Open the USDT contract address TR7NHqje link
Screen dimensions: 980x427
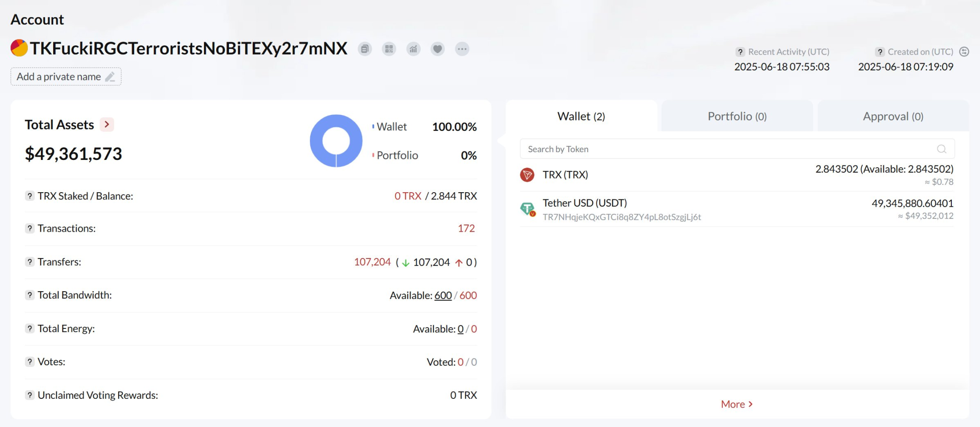coord(622,217)
